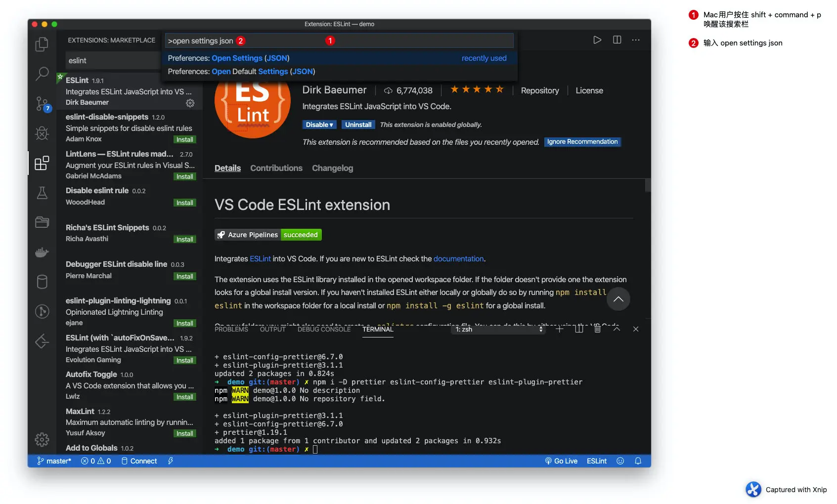Select the ESLint 1.9.1 extension list item
This screenshot has width=837, height=504.
pos(130,91)
